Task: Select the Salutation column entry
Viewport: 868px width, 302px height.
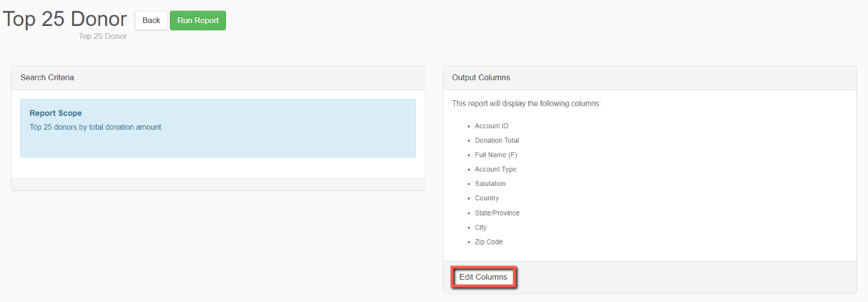Action: 490,184
